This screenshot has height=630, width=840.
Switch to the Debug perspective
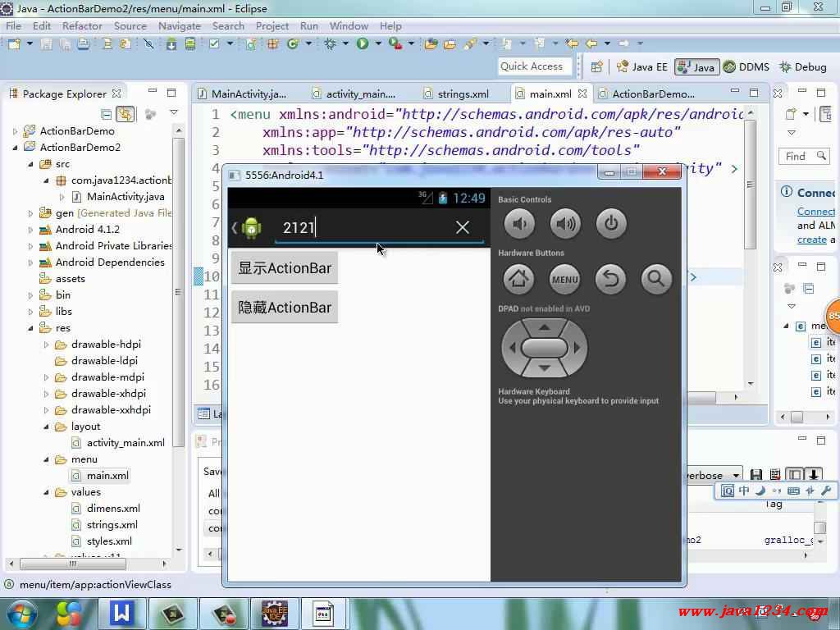[x=803, y=67]
